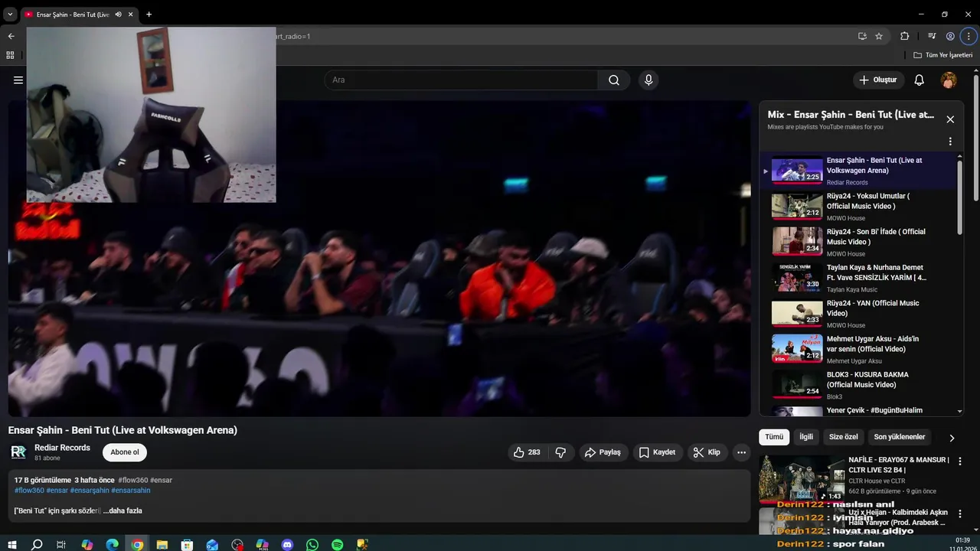Install app icon in address bar
Viewport: 980px width, 551px height.
[x=862, y=36]
